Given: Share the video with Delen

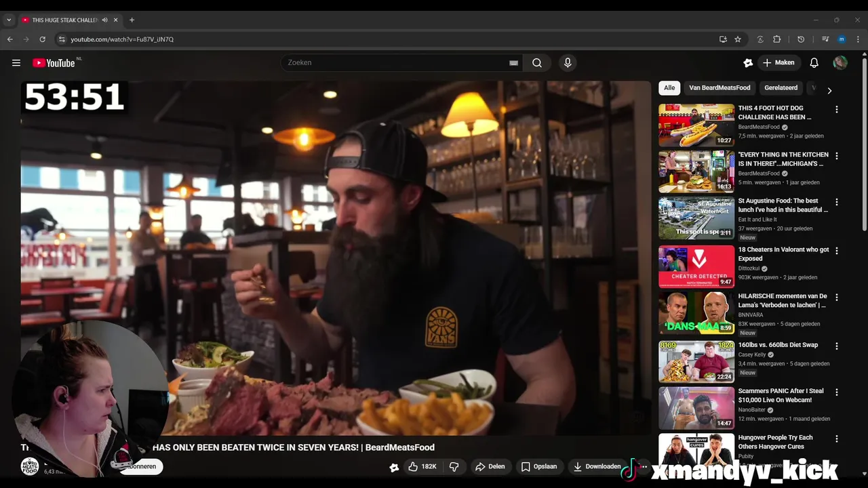Looking at the screenshot, I should pos(490,466).
